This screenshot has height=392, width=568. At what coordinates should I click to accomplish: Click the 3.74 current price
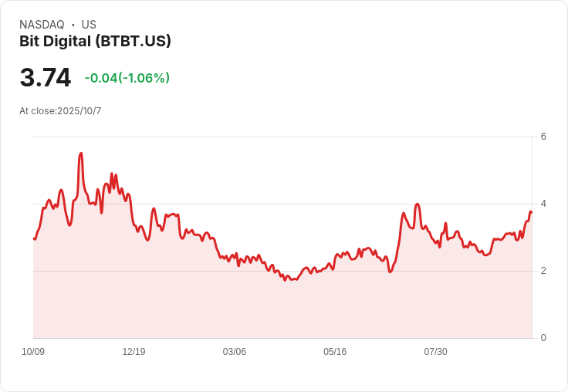pyautogui.click(x=46, y=77)
